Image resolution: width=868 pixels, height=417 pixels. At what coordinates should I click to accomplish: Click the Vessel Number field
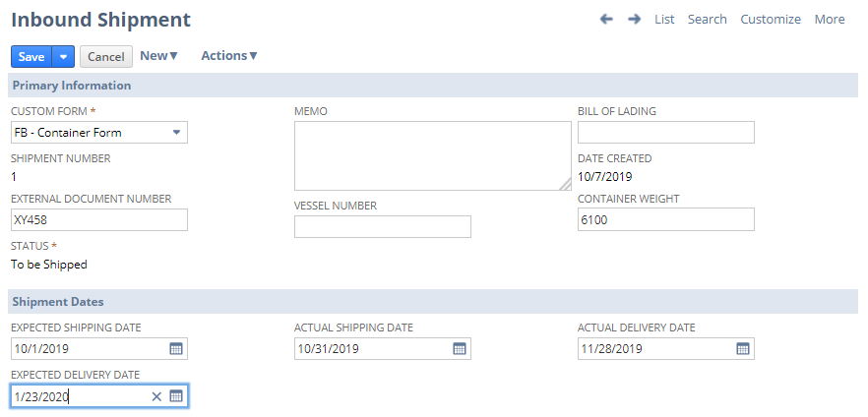pyautogui.click(x=383, y=227)
